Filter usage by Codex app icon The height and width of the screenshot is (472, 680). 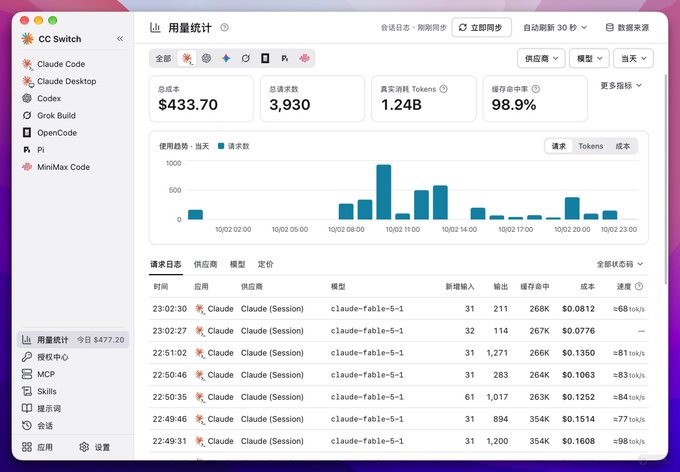pos(206,58)
